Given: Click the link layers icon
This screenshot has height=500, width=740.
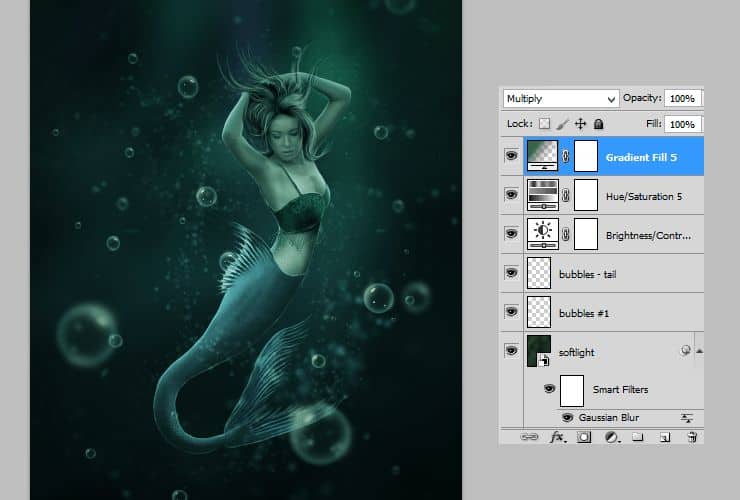Looking at the screenshot, I should point(531,437).
